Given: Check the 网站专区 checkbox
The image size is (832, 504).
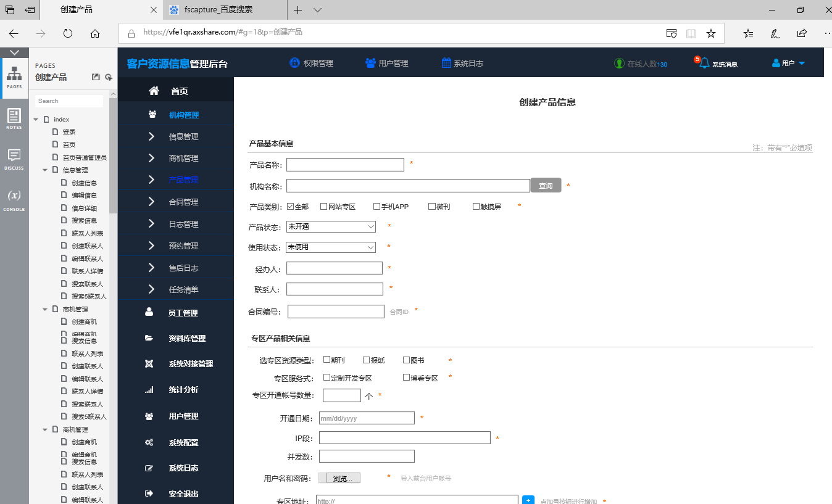Looking at the screenshot, I should pos(323,207).
